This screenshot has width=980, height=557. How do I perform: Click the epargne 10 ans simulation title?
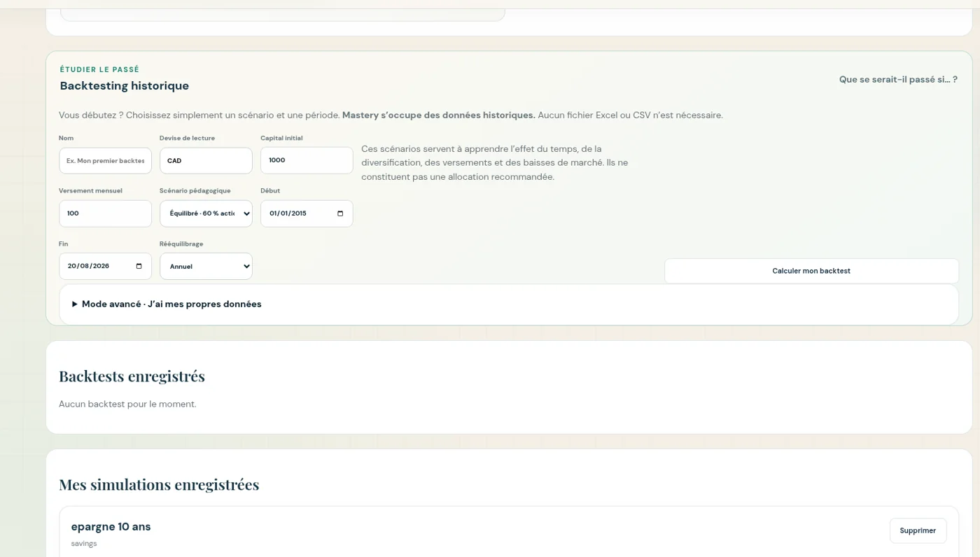[111, 526]
